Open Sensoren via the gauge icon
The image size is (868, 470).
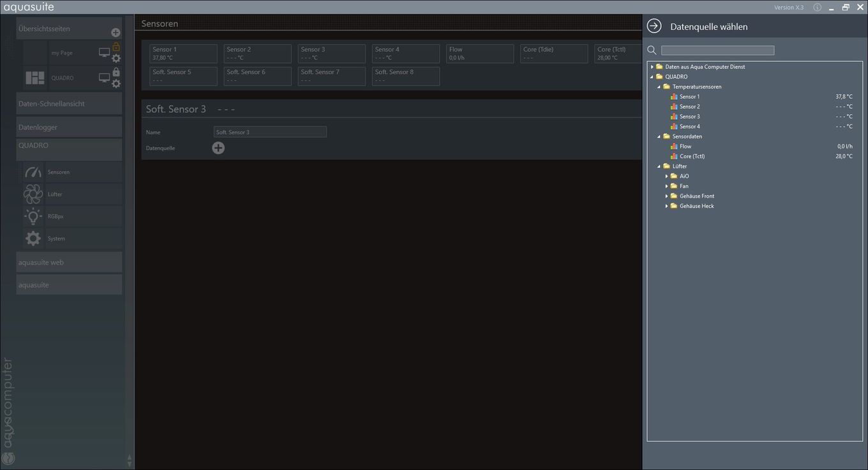(x=33, y=172)
